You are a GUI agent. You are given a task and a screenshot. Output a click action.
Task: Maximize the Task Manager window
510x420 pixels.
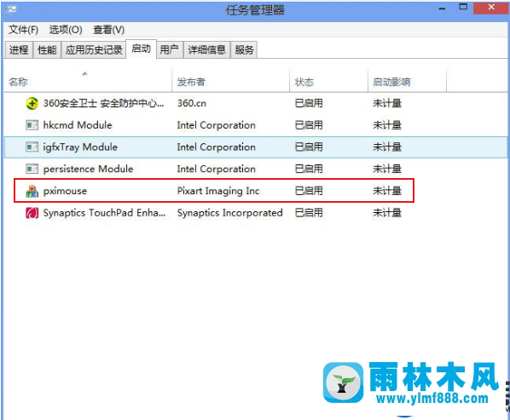click(x=463, y=7)
